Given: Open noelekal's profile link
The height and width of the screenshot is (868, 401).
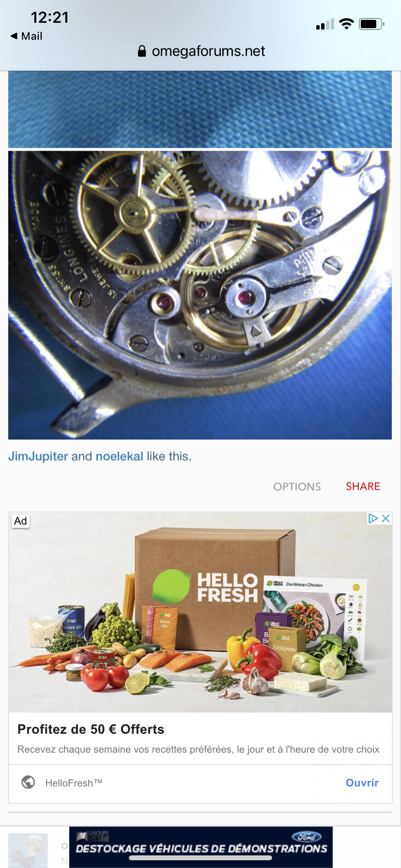Looking at the screenshot, I should click(x=120, y=456).
